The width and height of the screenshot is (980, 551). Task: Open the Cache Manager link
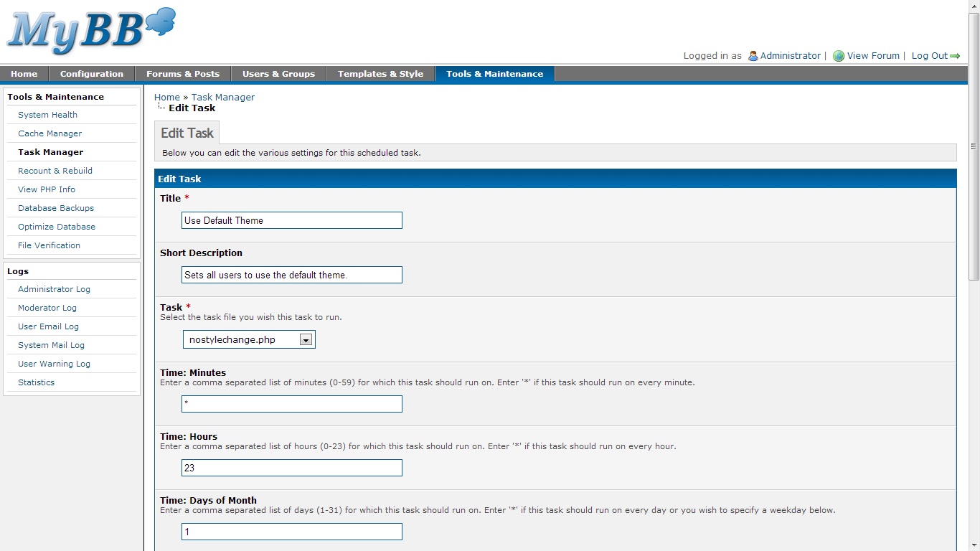(50, 133)
